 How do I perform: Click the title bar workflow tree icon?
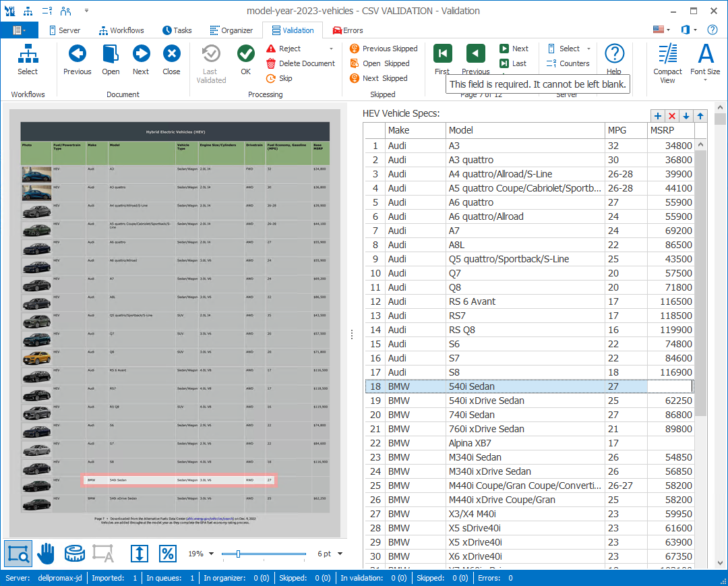coord(28,10)
